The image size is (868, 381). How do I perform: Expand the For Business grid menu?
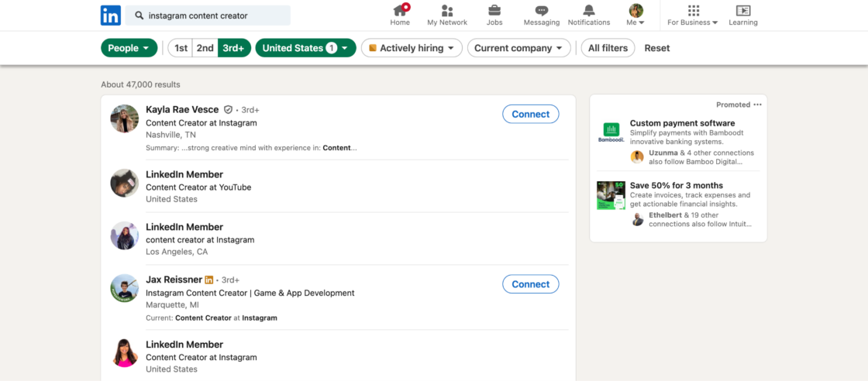pos(693,15)
